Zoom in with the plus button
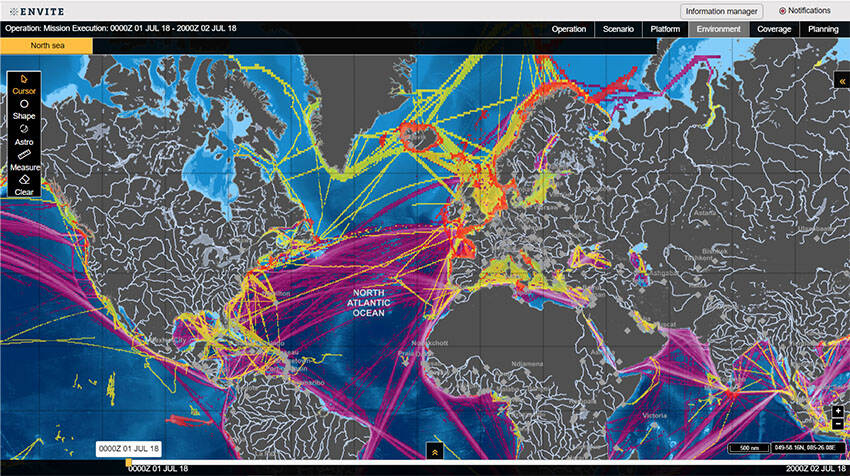The image size is (850, 476). 837,411
